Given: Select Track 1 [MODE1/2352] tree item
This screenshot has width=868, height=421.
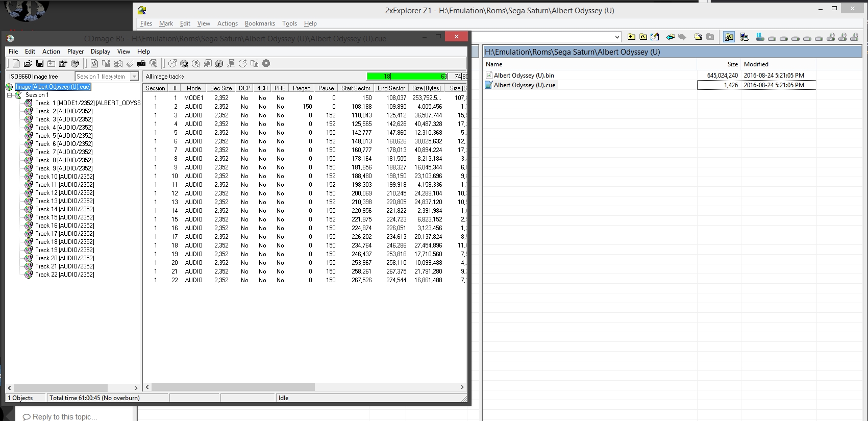Looking at the screenshot, I should (x=88, y=103).
